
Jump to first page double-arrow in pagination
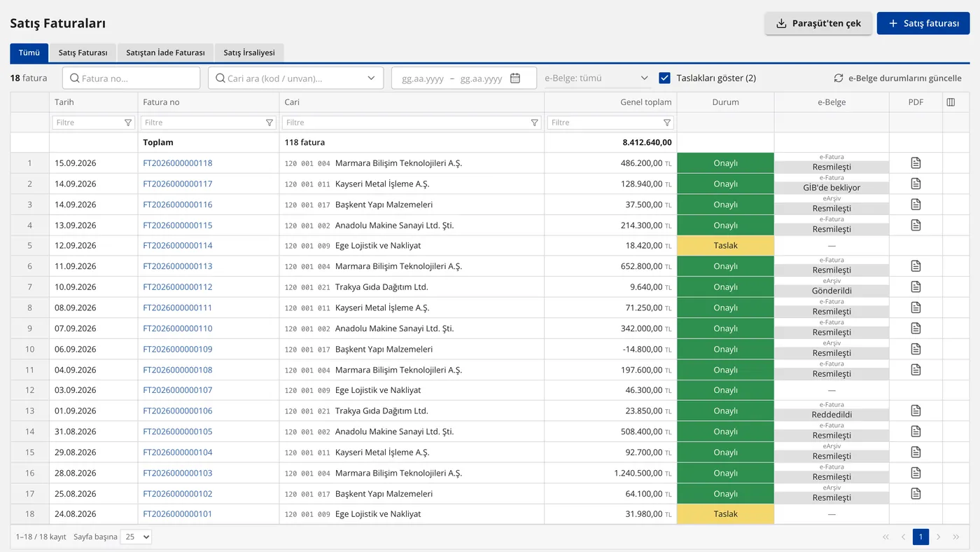pos(885,537)
